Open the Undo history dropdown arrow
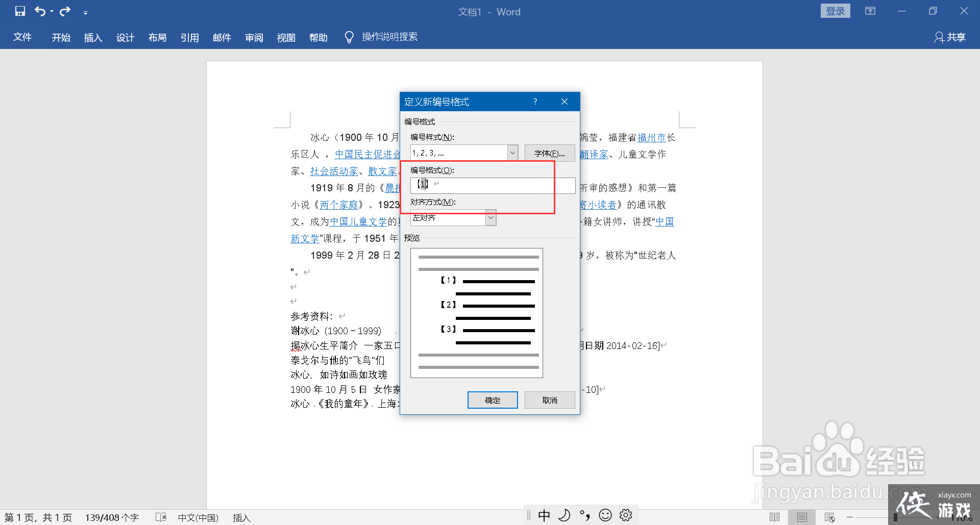 (52, 12)
